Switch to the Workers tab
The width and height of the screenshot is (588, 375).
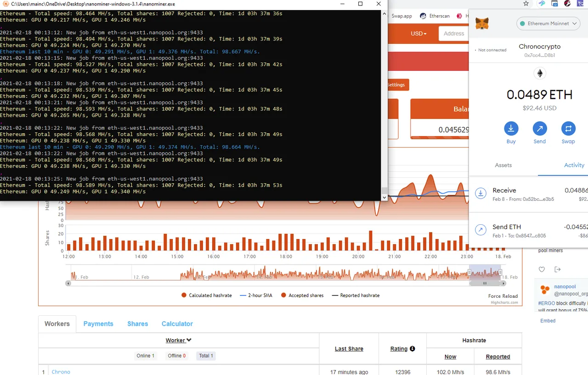[57, 324]
